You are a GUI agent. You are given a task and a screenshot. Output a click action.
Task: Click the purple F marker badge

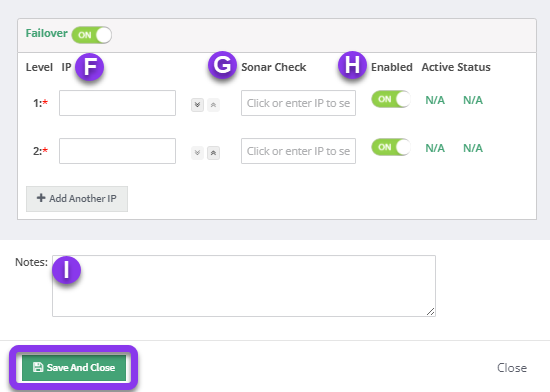coord(90,66)
